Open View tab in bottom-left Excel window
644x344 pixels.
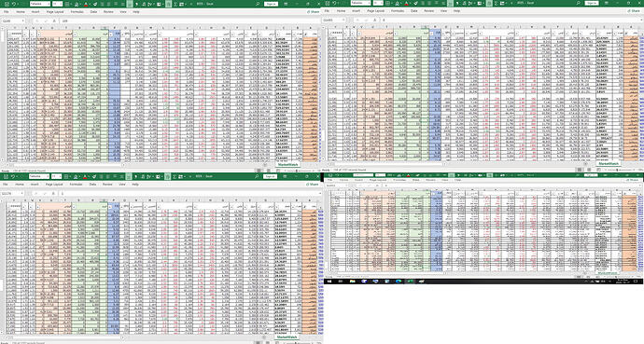[122, 185]
